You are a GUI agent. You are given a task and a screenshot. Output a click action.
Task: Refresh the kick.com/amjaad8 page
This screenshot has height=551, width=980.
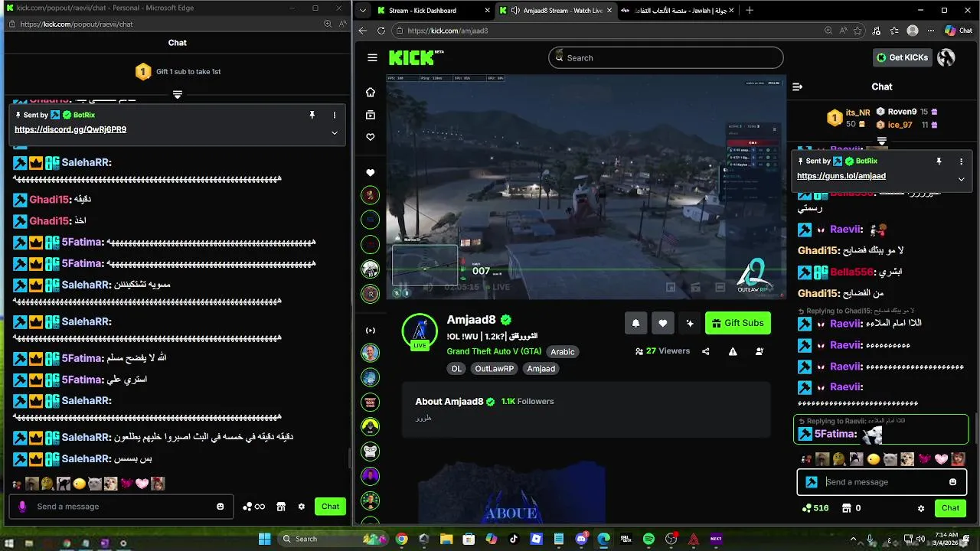point(381,31)
